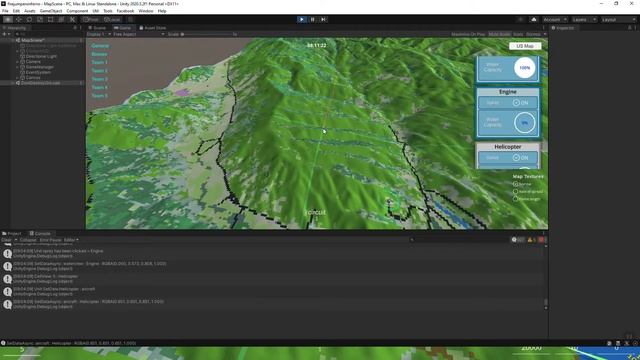Select the Hand tool in Unity toolbar
The height and width of the screenshot is (360, 640).
pyautogui.click(x=8, y=19)
